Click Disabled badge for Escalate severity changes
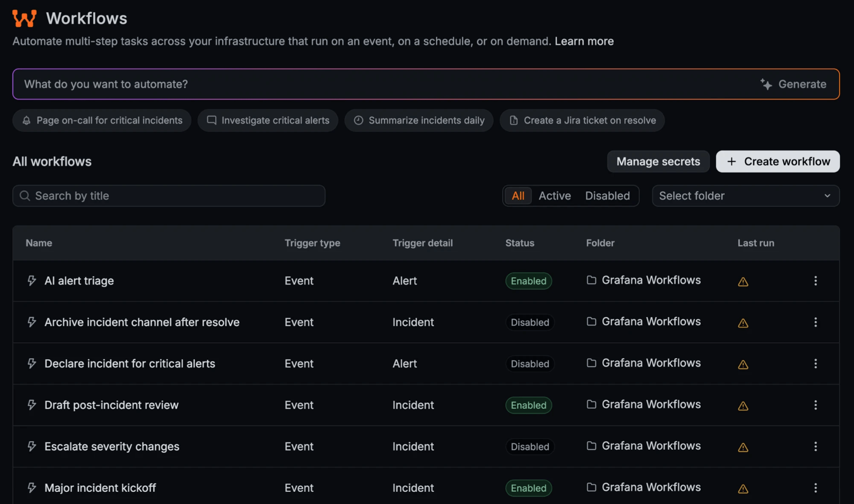The image size is (854, 504). (x=530, y=447)
